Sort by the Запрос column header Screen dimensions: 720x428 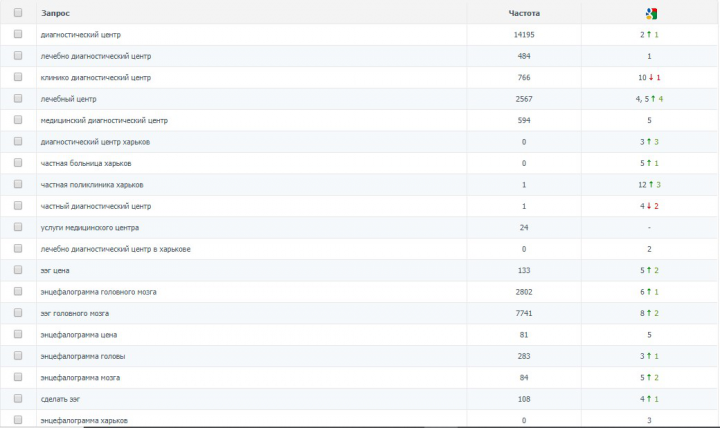click(x=55, y=13)
